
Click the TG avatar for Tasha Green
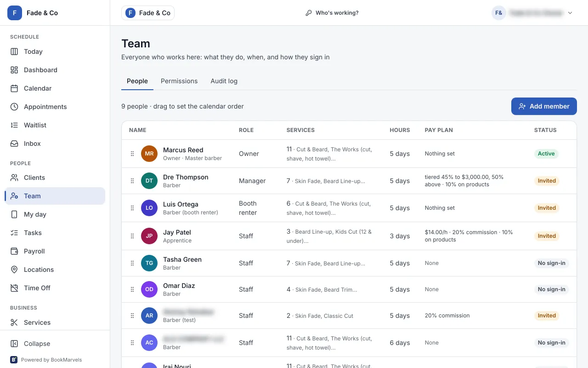(x=149, y=263)
